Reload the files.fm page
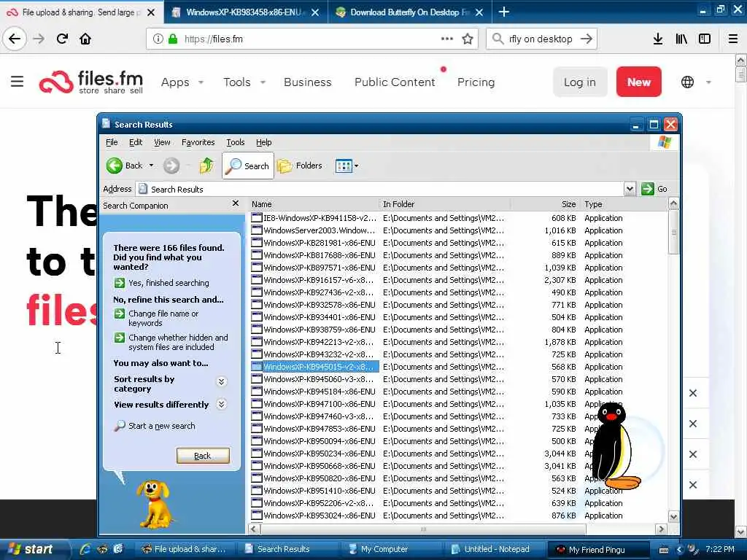Screen dimensions: 747x560 pos(63,39)
